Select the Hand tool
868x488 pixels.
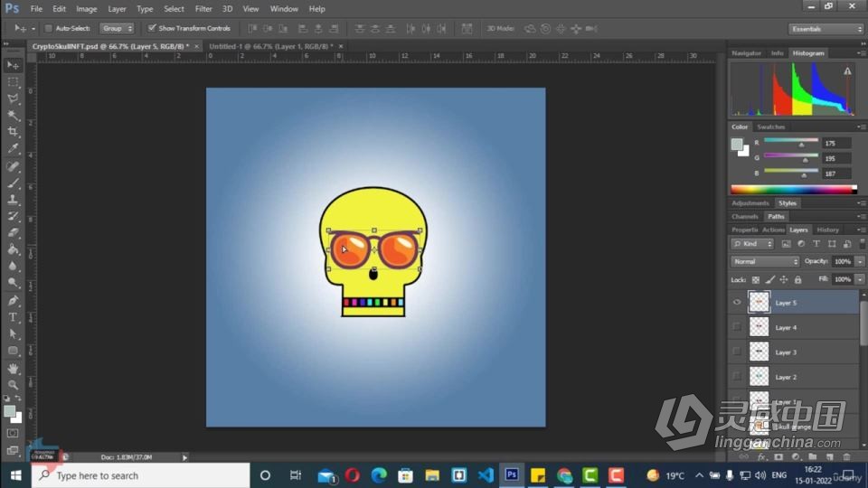(x=13, y=369)
